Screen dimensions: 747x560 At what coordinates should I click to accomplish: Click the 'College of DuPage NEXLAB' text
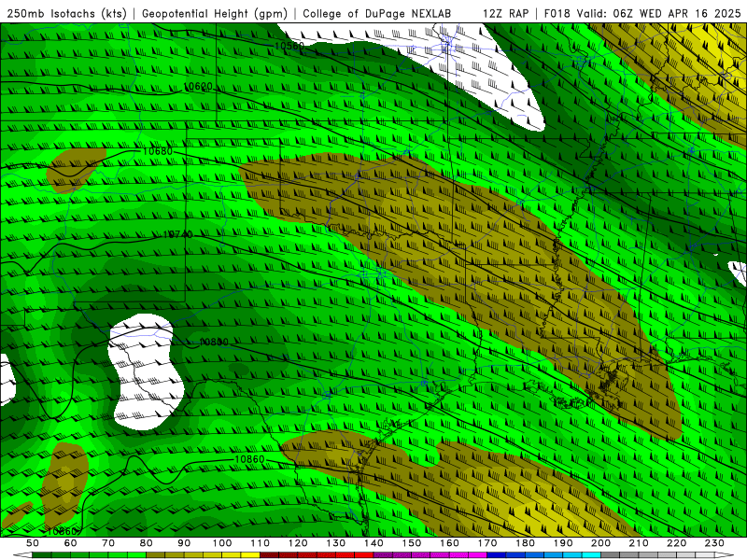(377, 13)
